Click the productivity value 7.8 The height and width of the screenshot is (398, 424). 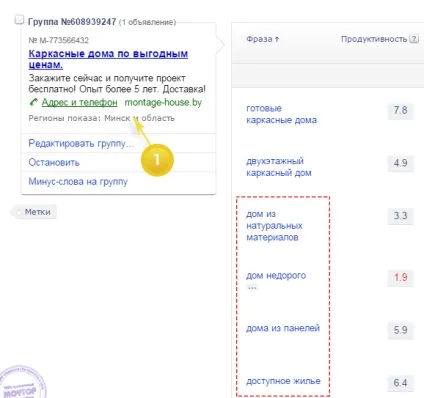pos(400,110)
